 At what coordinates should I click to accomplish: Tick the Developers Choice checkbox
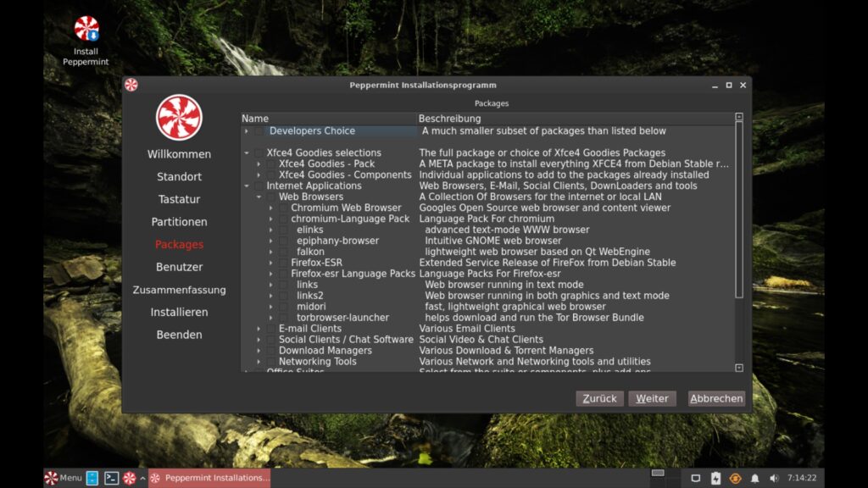(259, 131)
